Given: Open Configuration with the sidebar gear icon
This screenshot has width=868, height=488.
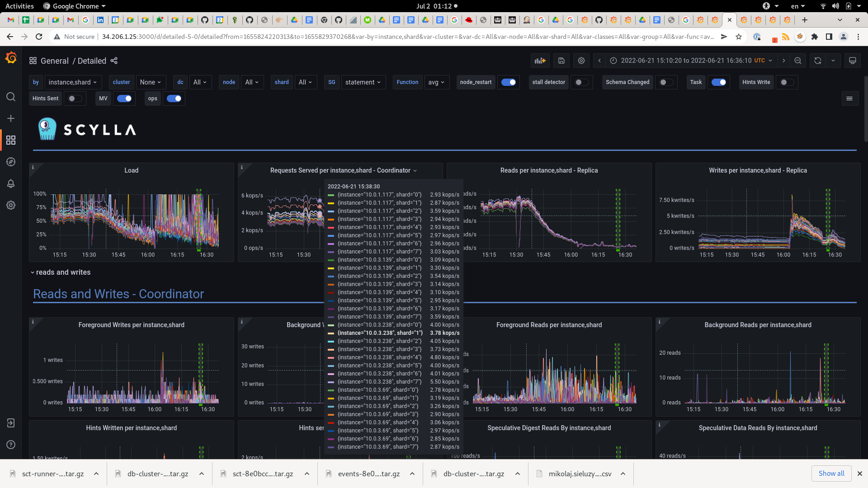Looking at the screenshot, I should pos(11,205).
